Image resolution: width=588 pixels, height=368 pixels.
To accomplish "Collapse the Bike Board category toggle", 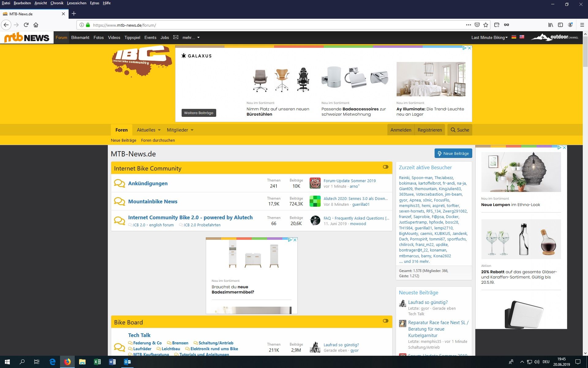I will pos(385,321).
